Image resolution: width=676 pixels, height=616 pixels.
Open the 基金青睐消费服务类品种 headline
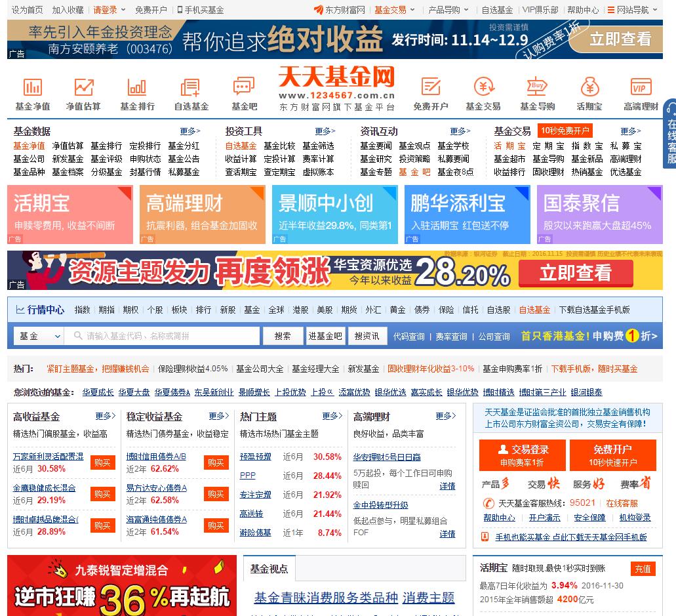(x=326, y=598)
